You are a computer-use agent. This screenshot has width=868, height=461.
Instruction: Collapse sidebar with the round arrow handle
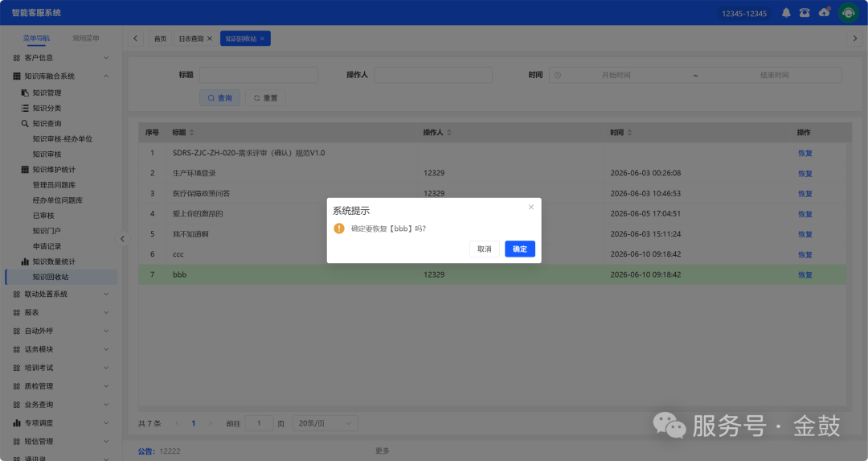pos(122,239)
